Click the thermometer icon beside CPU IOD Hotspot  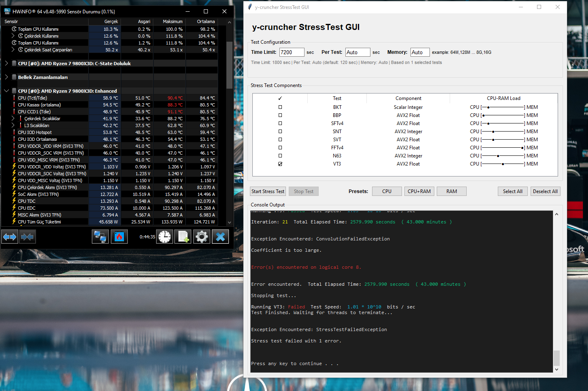click(x=14, y=132)
